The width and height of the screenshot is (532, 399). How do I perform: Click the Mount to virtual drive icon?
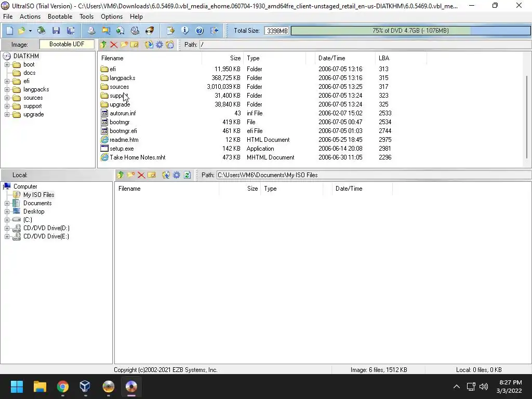[135, 31]
